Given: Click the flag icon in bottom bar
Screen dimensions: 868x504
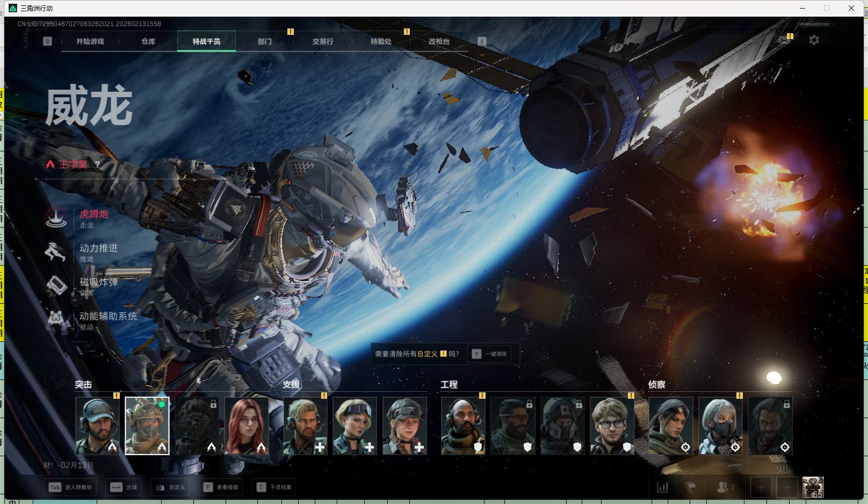Looking at the screenshot, I should (690, 487).
